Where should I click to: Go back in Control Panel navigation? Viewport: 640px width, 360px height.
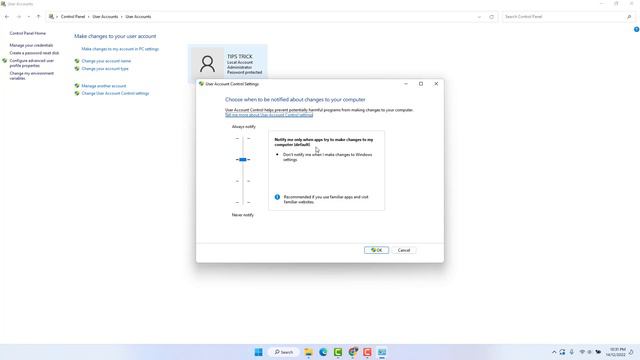click(7, 17)
